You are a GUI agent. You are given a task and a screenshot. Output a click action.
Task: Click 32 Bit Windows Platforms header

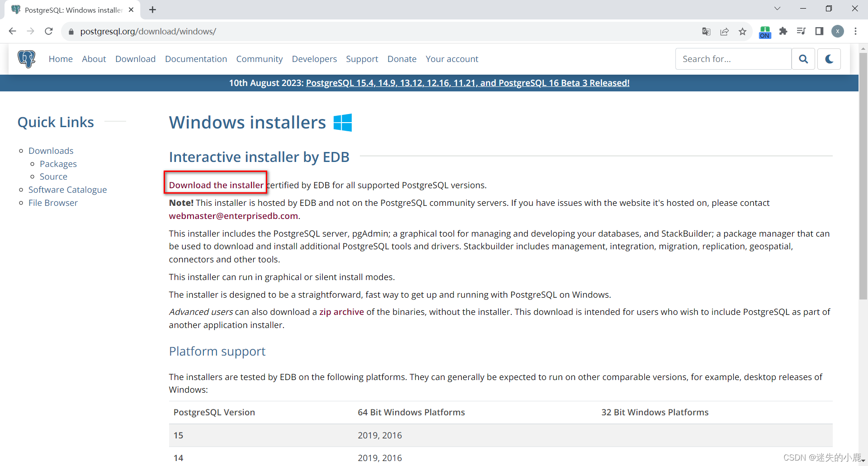point(655,412)
